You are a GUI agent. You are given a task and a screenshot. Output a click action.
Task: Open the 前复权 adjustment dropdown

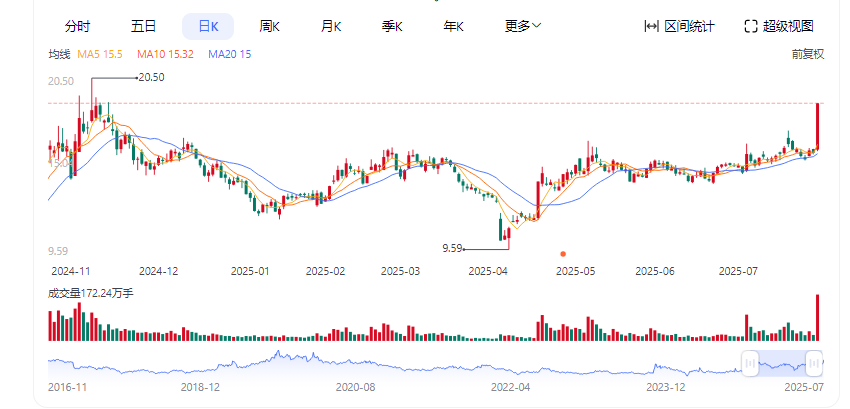click(x=806, y=54)
